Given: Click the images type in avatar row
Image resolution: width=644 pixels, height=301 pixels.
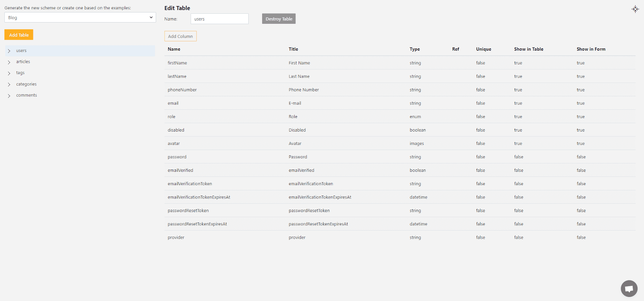Looking at the screenshot, I should [417, 144].
